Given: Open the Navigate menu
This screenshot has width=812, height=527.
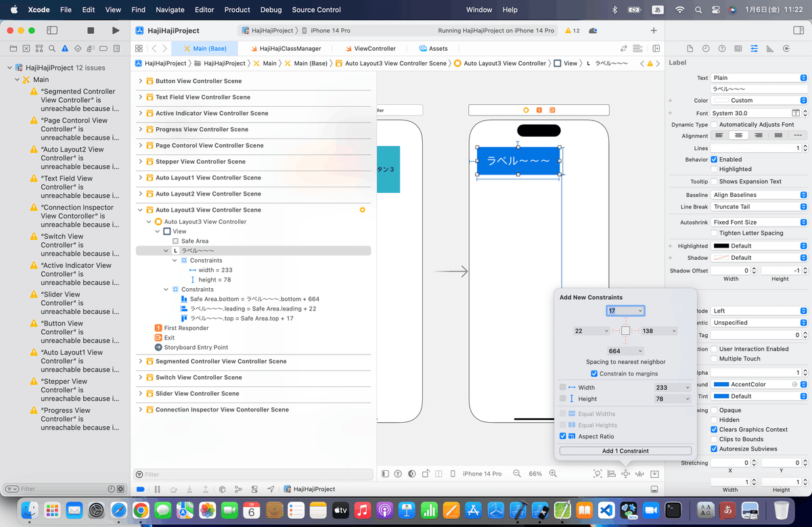Looking at the screenshot, I should tap(170, 10).
